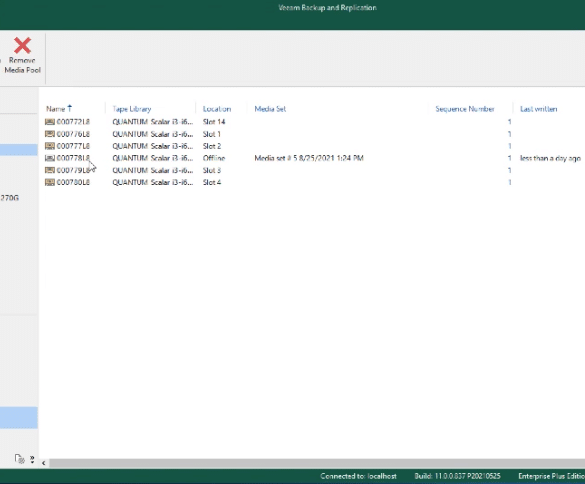Expand the navigation pane options chevron

click(x=32, y=459)
